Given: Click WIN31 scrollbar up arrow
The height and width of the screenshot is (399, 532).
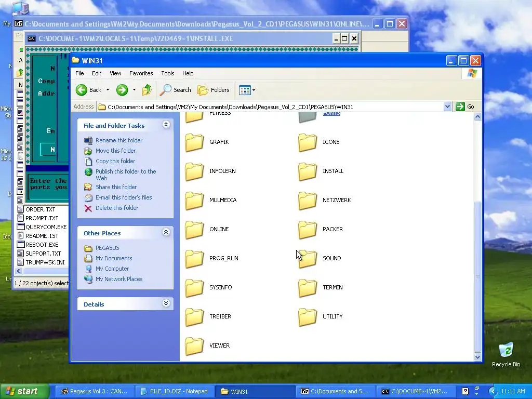Looking at the screenshot, I should coord(477,117).
